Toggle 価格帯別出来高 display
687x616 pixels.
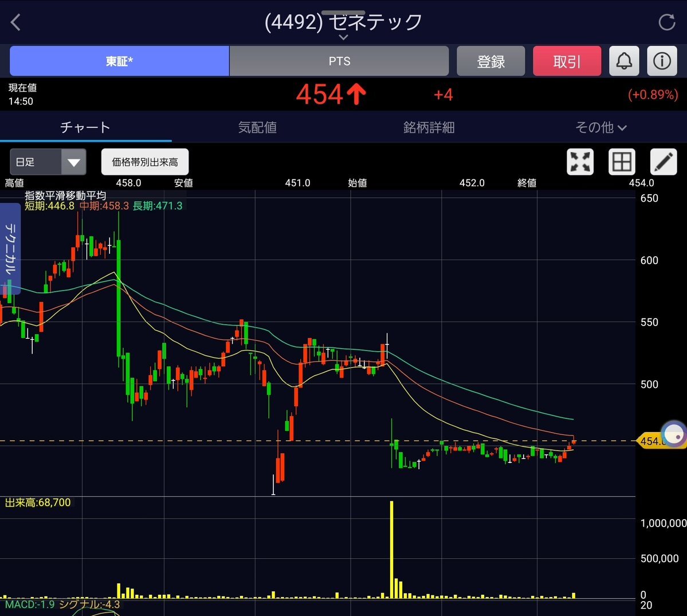click(145, 162)
